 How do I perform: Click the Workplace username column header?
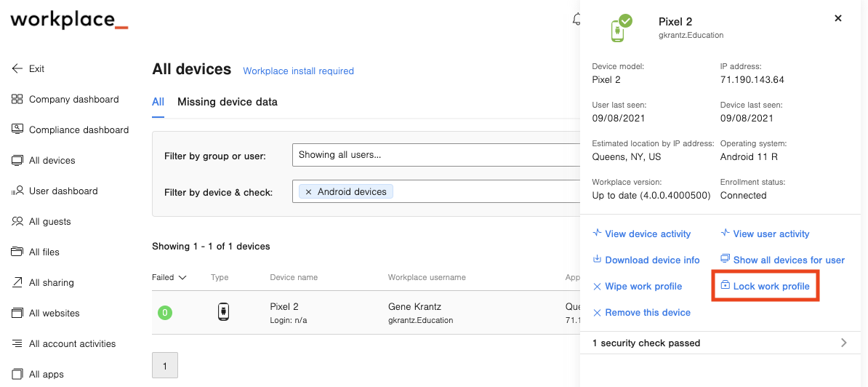pos(427,277)
